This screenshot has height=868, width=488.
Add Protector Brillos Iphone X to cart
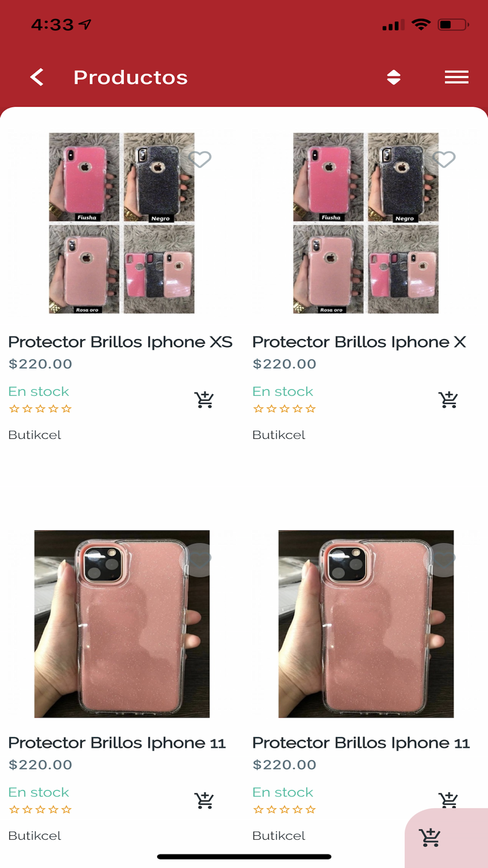tap(448, 400)
